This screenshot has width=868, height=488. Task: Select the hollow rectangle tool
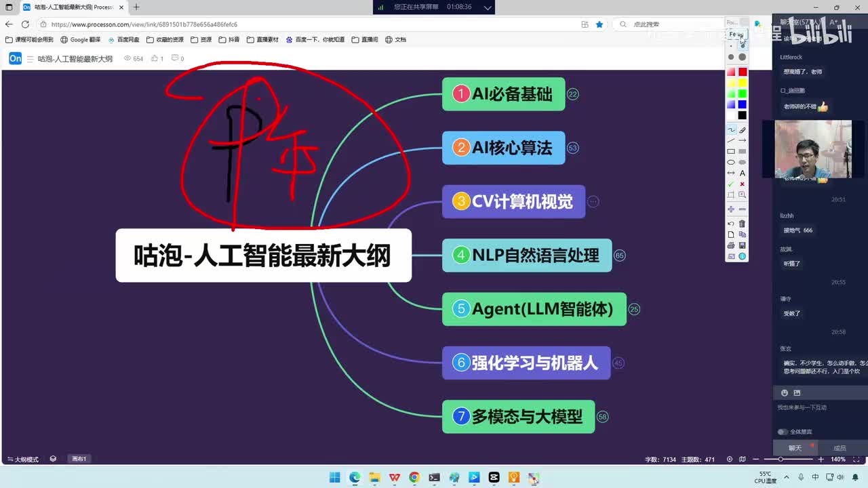[x=731, y=151]
